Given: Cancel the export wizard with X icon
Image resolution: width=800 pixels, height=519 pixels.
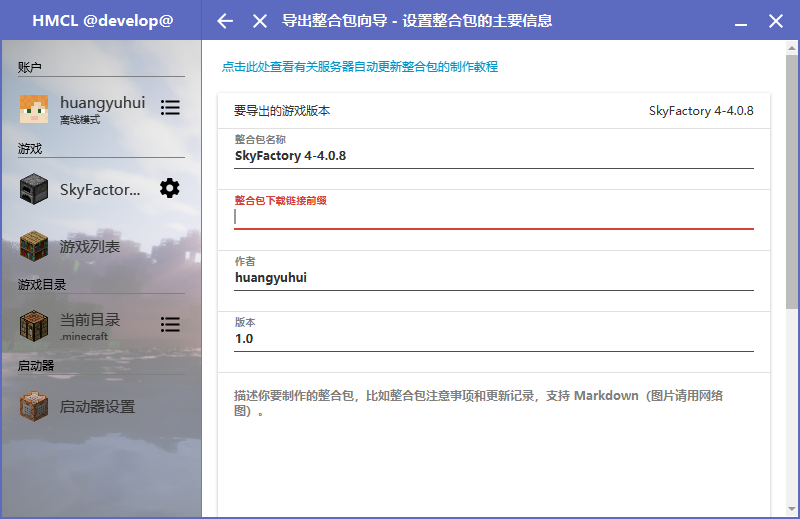Looking at the screenshot, I should point(260,21).
